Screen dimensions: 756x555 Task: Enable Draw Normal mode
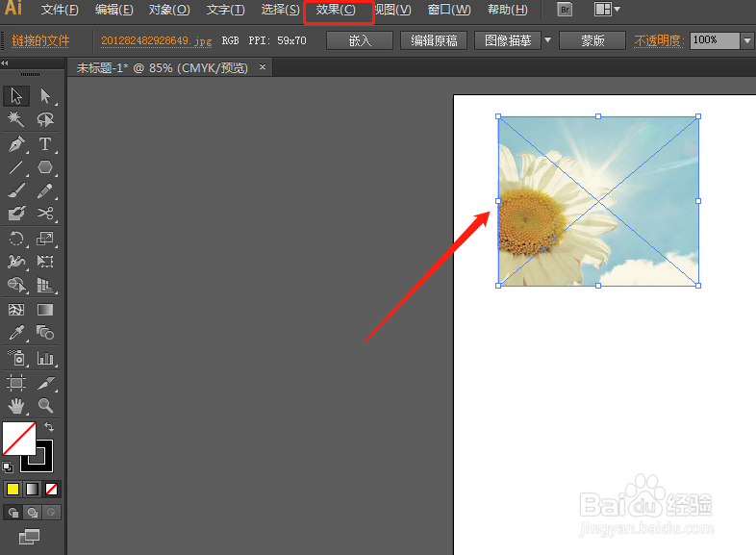[13, 512]
